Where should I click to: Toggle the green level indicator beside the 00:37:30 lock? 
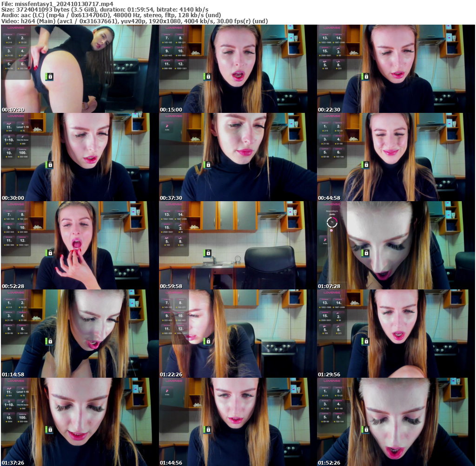(x=205, y=164)
